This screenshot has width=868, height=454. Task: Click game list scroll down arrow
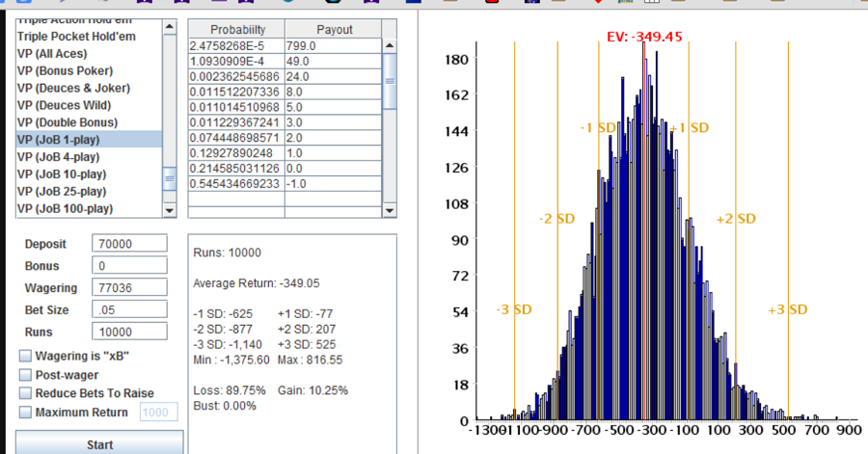click(170, 210)
